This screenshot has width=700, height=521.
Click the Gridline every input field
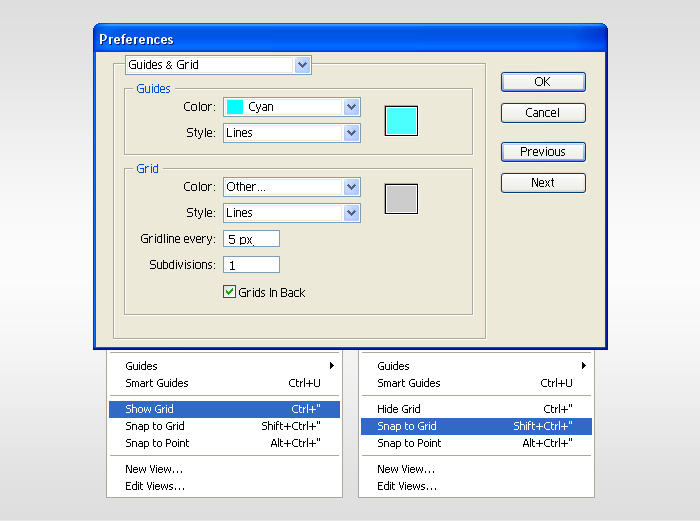coord(251,239)
